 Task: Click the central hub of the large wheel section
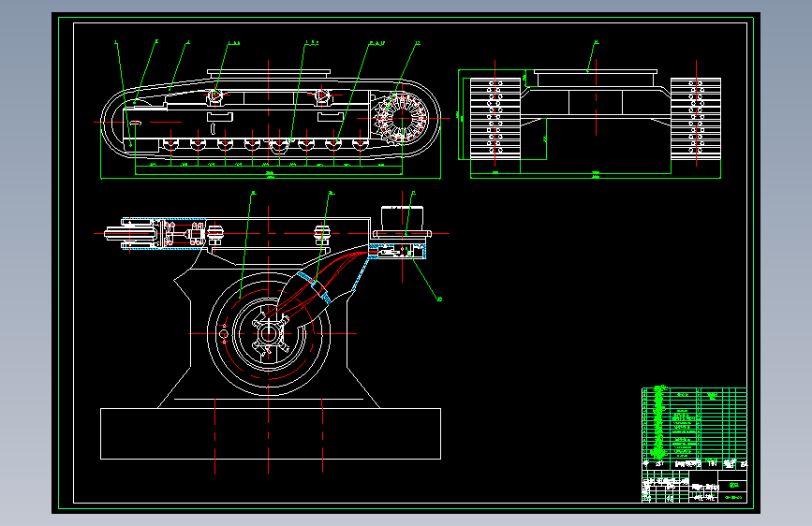pyautogui.click(x=268, y=333)
